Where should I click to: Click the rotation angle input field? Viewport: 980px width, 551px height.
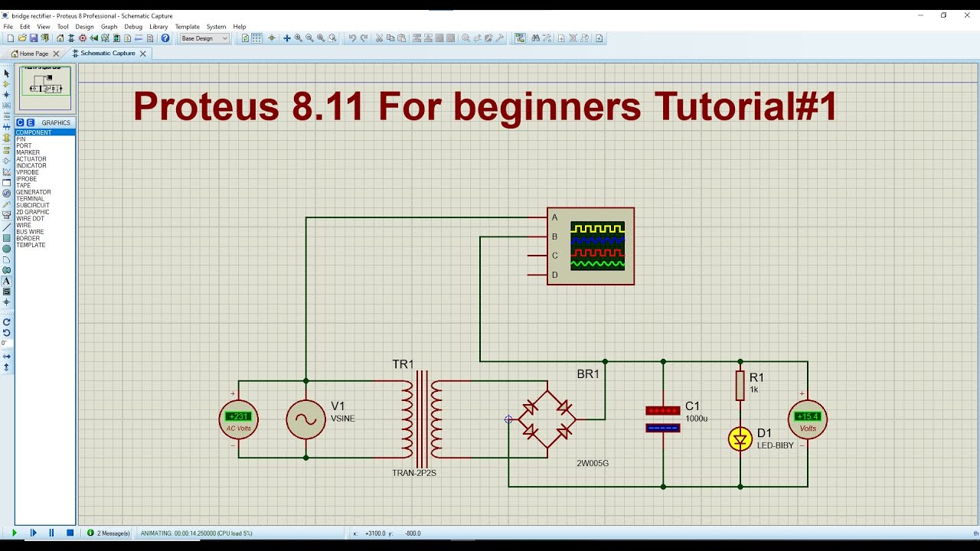tap(7, 344)
